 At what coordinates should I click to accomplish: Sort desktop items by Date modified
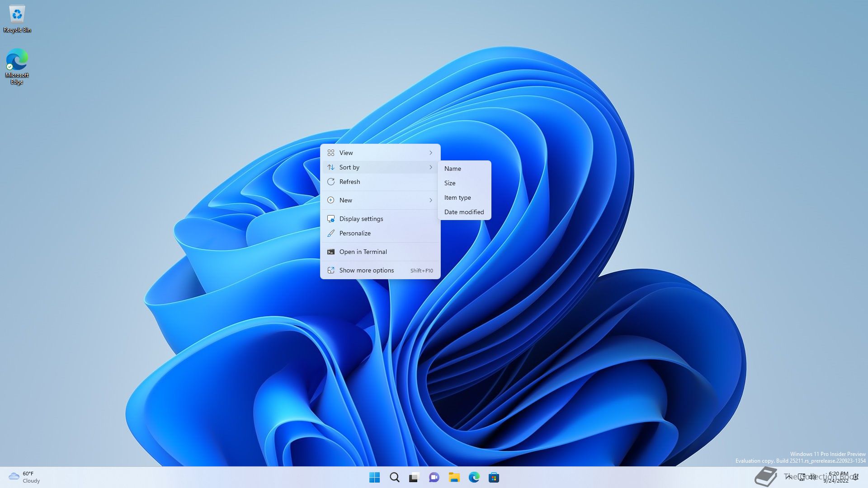(x=464, y=212)
